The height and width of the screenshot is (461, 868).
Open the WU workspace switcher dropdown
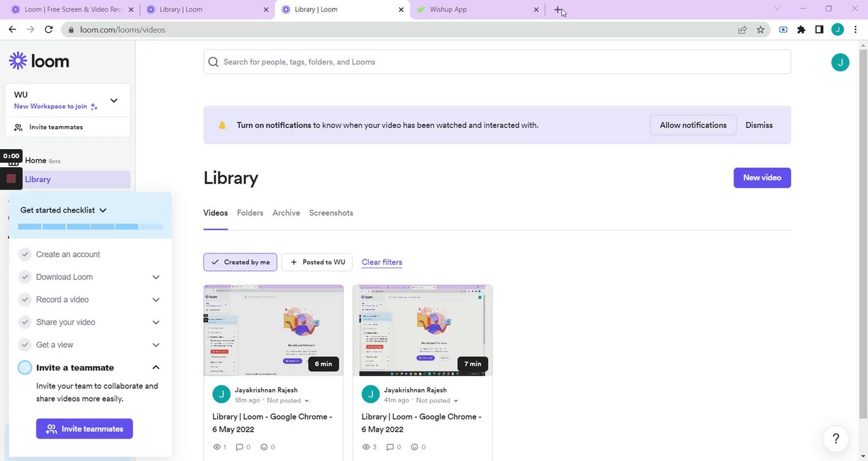[x=114, y=101]
